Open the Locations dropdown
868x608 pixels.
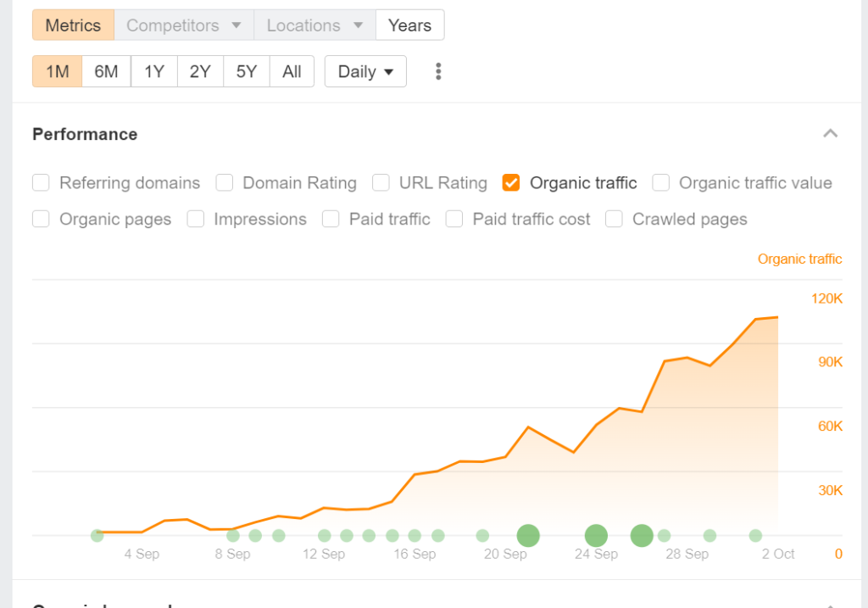pyautogui.click(x=314, y=25)
